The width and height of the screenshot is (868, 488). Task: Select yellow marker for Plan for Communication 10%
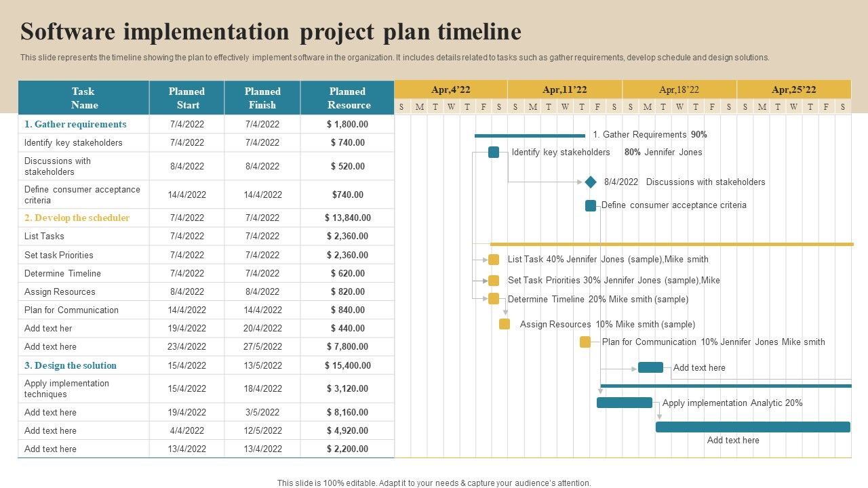point(585,342)
